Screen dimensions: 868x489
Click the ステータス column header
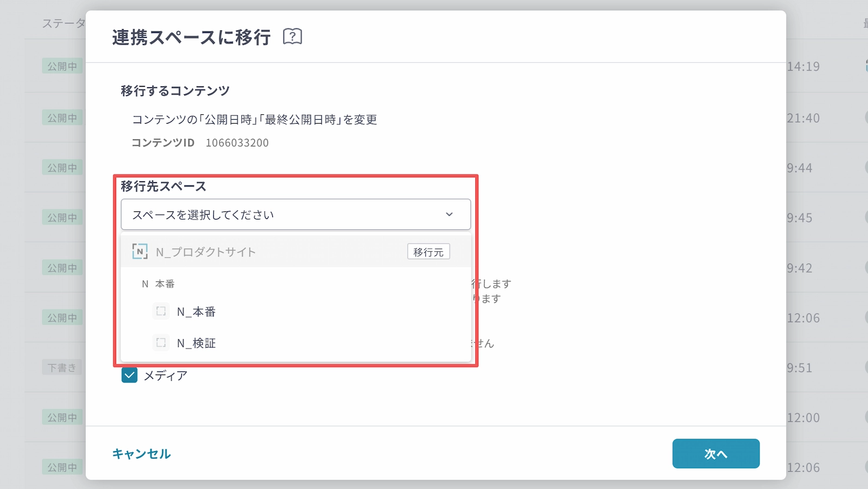point(63,23)
